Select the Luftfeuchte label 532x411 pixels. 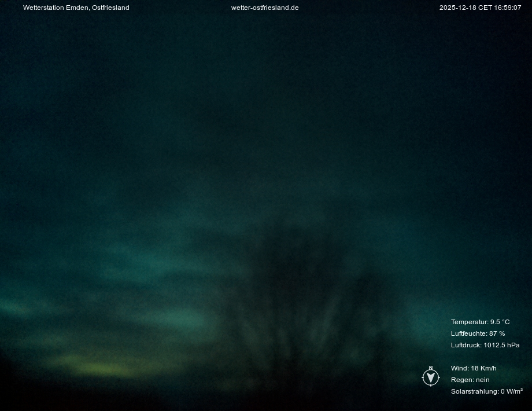(x=469, y=333)
